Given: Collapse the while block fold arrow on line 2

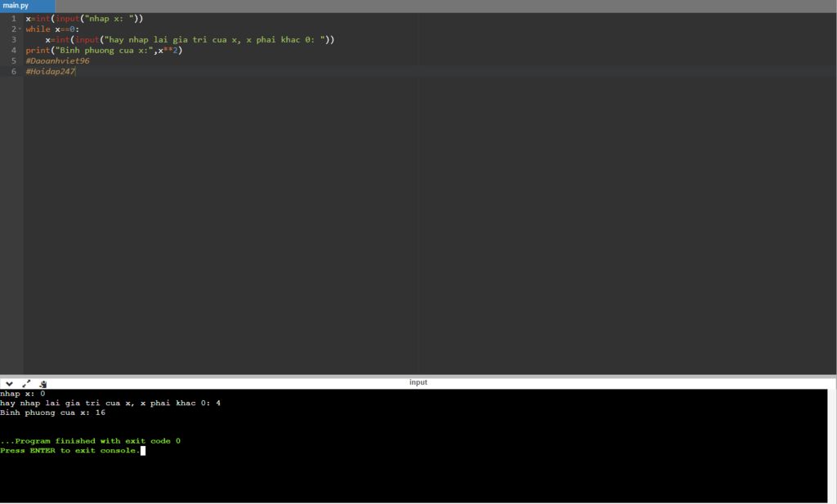Looking at the screenshot, I should point(20,29).
